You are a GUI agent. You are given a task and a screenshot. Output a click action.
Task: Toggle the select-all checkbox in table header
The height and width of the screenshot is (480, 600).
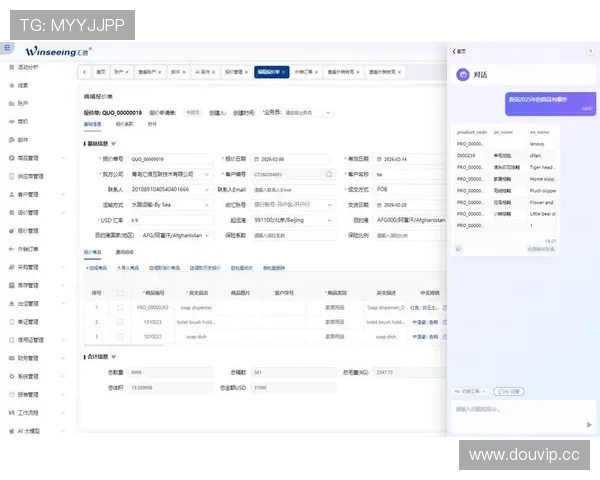click(120, 292)
